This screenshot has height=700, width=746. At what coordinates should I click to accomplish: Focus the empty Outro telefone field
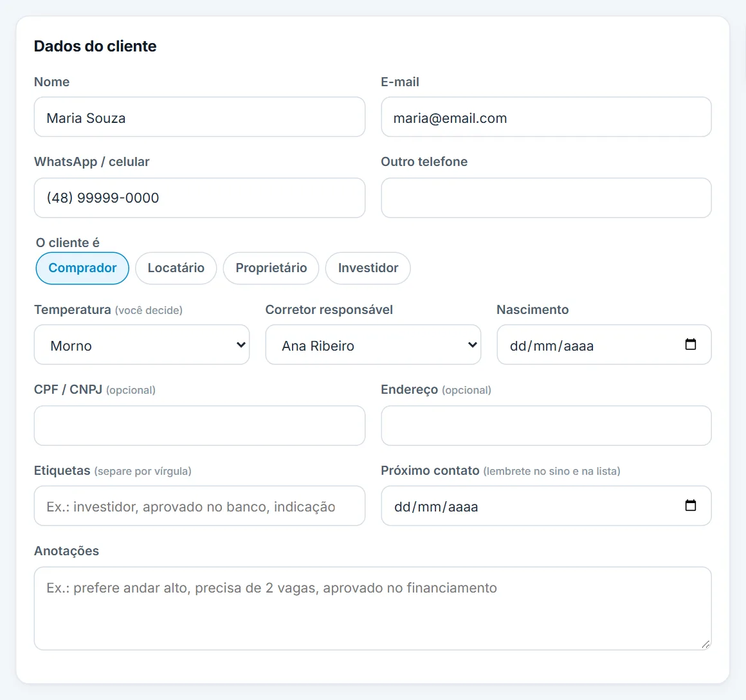[x=546, y=198]
